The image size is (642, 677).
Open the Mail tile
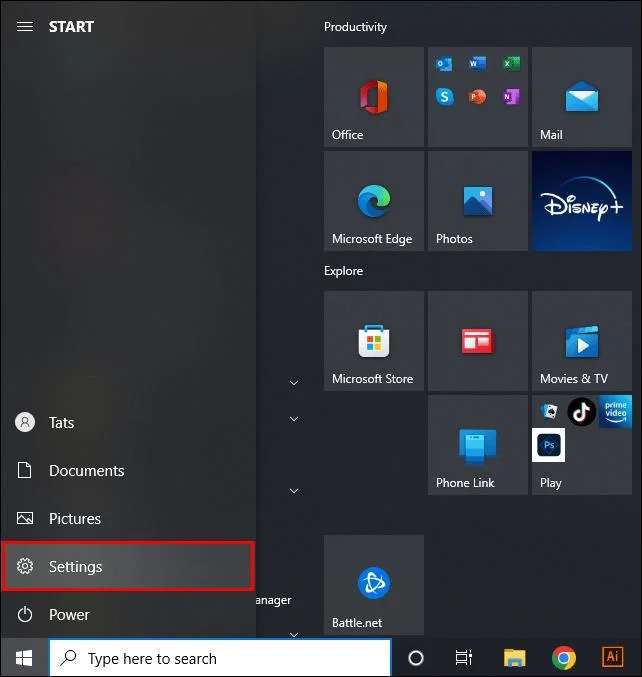582,97
